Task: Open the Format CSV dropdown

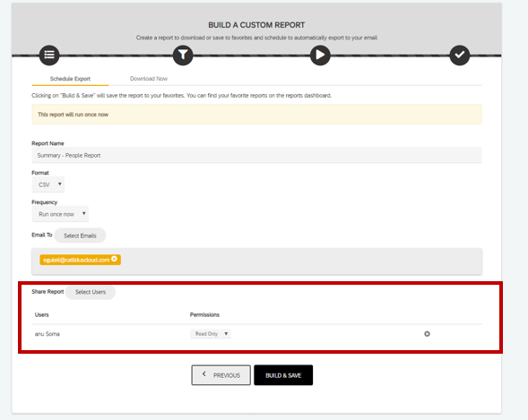Action: click(x=48, y=184)
